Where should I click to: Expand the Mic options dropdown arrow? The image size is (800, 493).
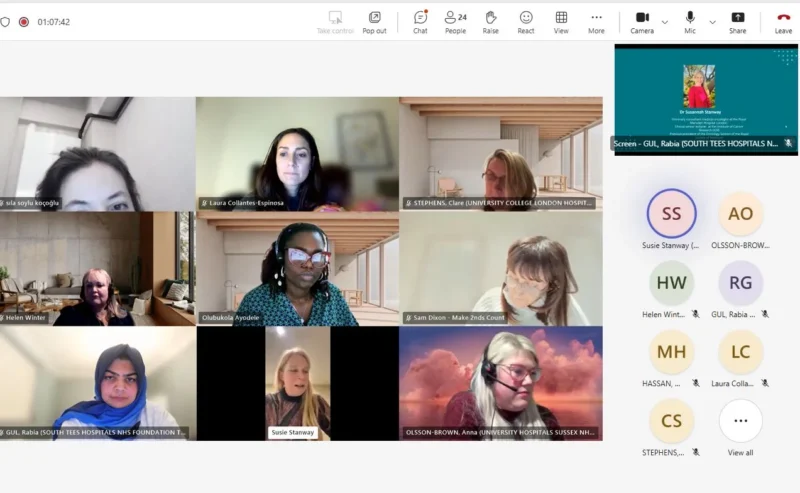coord(712,22)
